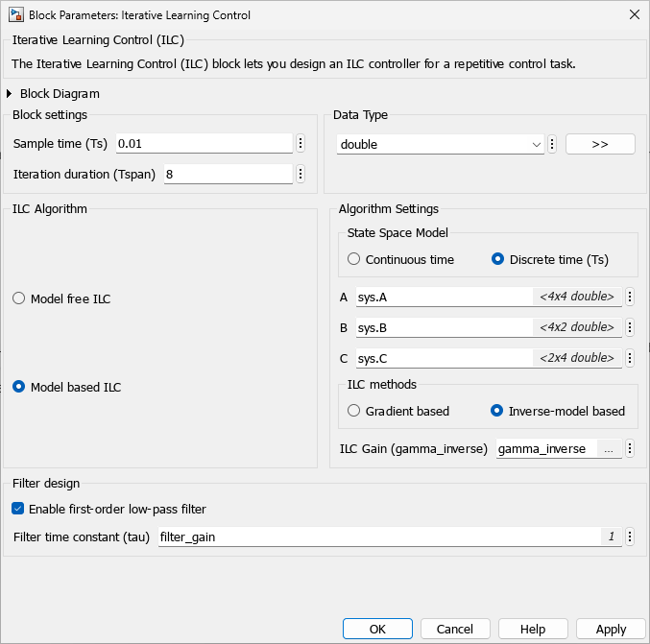Open the three-dot menu beside ILC Gain field
This screenshot has width=650, height=644.
click(630, 449)
